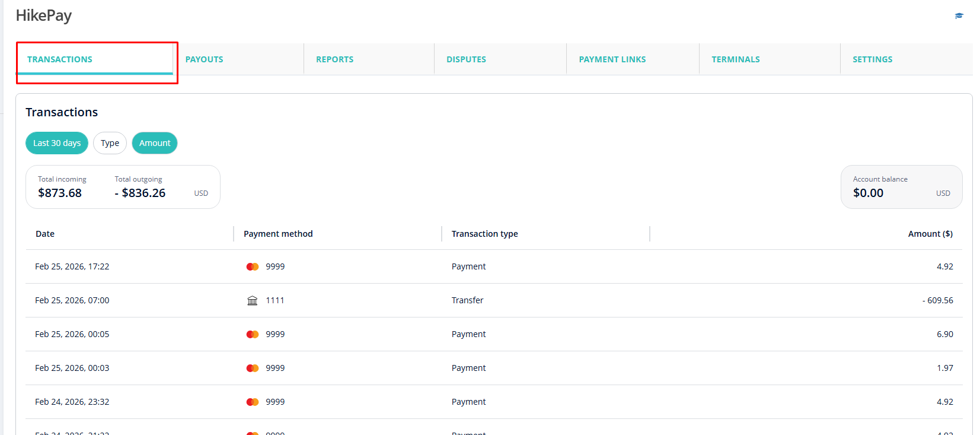The image size is (980, 435).
Task: Navigate to the Terminals tab
Action: tap(736, 59)
